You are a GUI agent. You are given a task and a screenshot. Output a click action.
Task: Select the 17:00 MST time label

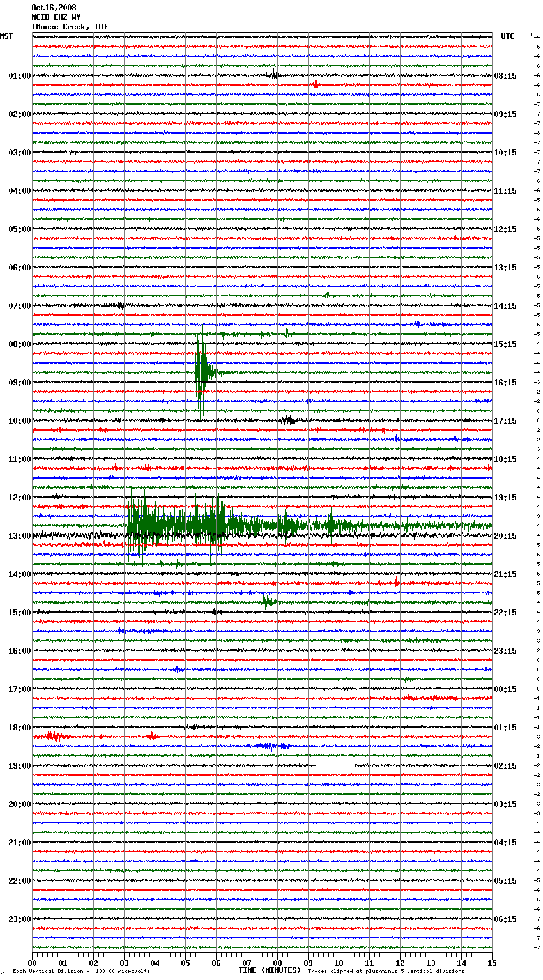pos(20,689)
